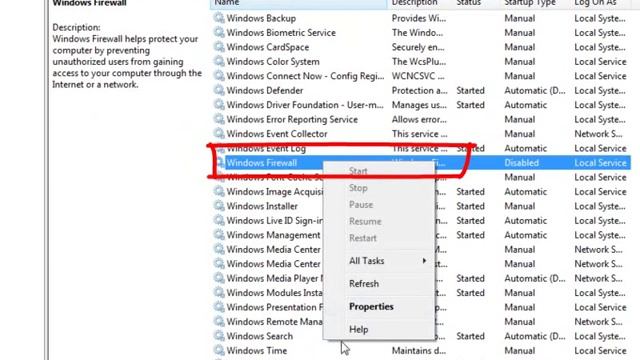This screenshot has height=360, width=640.
Task: Select the Windows Firewall service name
Action: (x=262, y=163)
